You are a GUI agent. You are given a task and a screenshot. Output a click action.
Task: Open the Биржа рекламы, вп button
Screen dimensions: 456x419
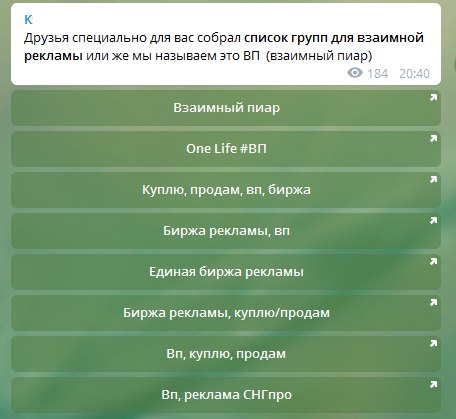226,231
